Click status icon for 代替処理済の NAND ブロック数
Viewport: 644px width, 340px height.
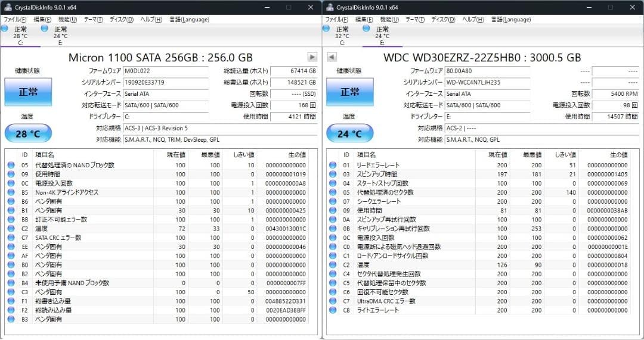[x=11, y=166]
